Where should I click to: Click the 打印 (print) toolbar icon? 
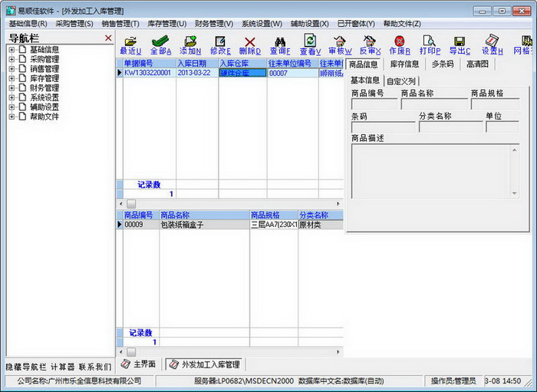click(429, 44)
